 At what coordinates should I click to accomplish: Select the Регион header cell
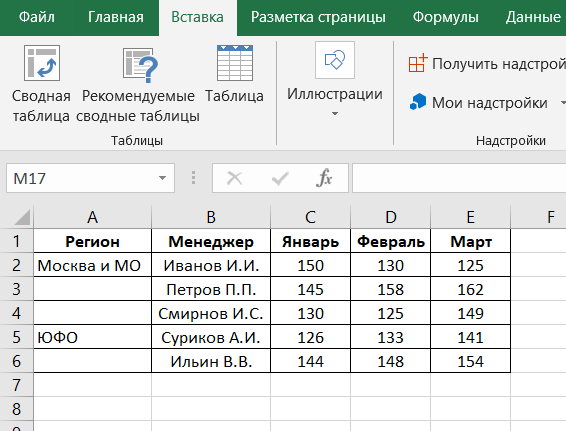pos(92,241)
